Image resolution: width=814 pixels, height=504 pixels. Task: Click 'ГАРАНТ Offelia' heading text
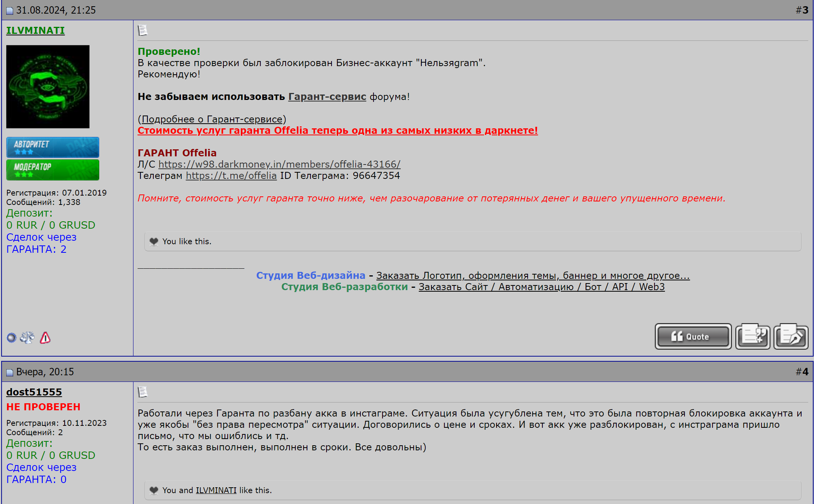coord(177,153)
